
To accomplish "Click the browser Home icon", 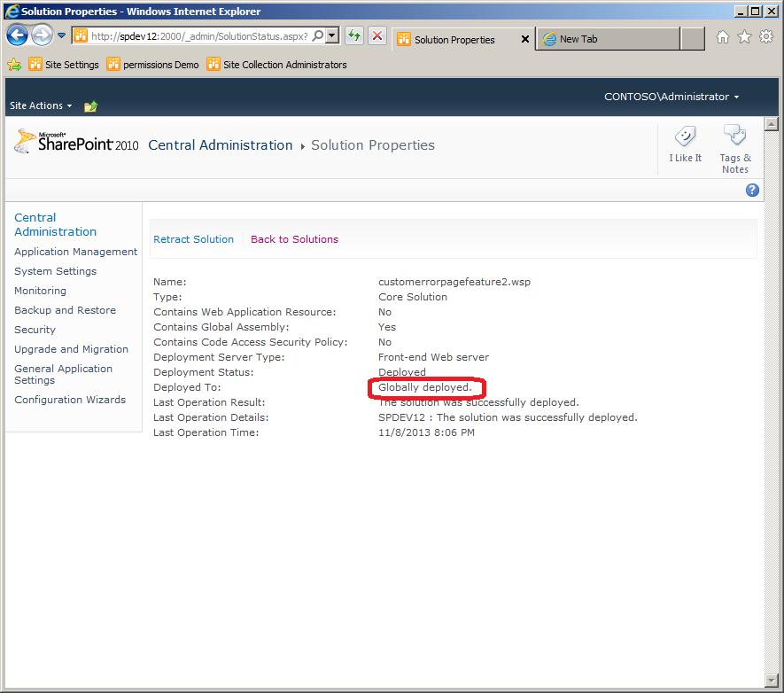I will [x=723, y=36].
